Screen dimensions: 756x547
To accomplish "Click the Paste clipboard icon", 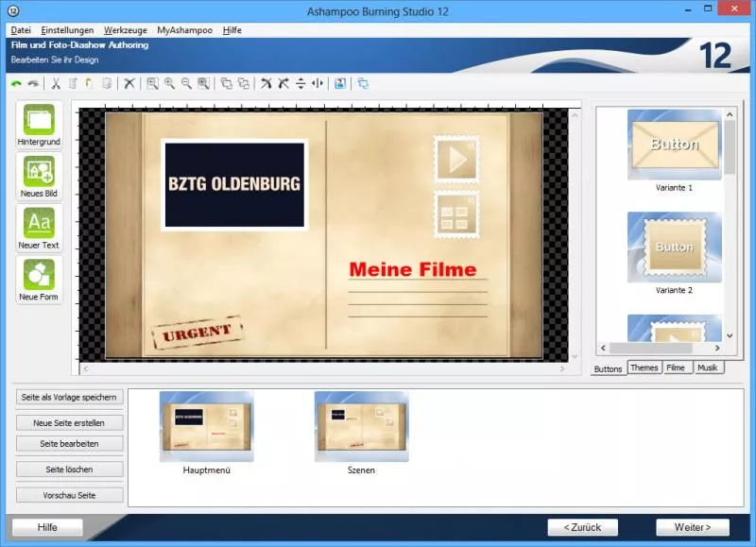I will [89, 84].
